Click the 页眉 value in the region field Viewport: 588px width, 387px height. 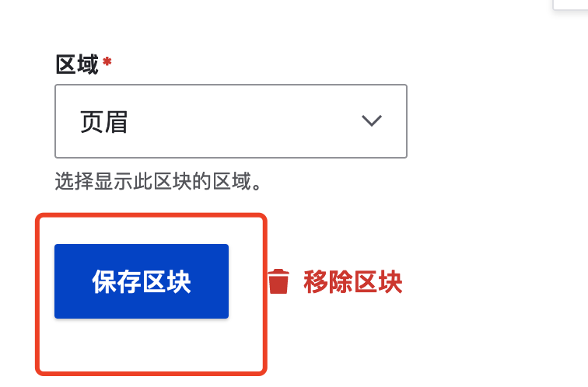(x=104, y=122)
